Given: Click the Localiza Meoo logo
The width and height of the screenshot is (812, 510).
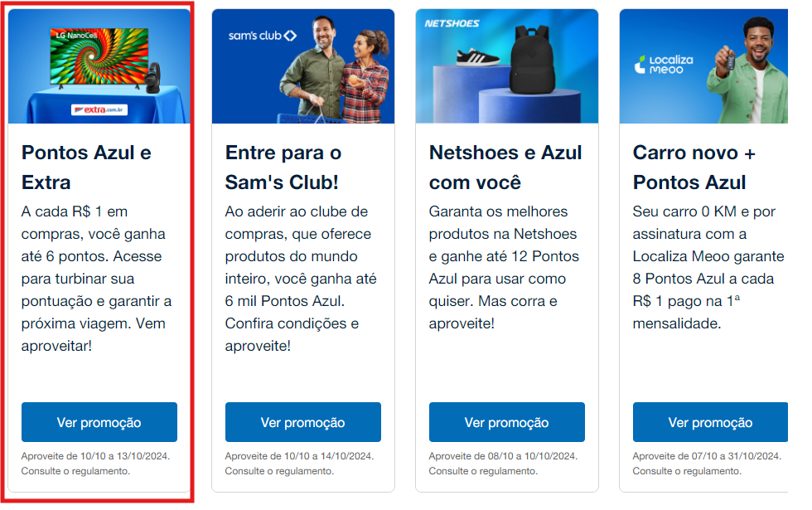Looking at the screenshot, I should (x=664, y=65).
